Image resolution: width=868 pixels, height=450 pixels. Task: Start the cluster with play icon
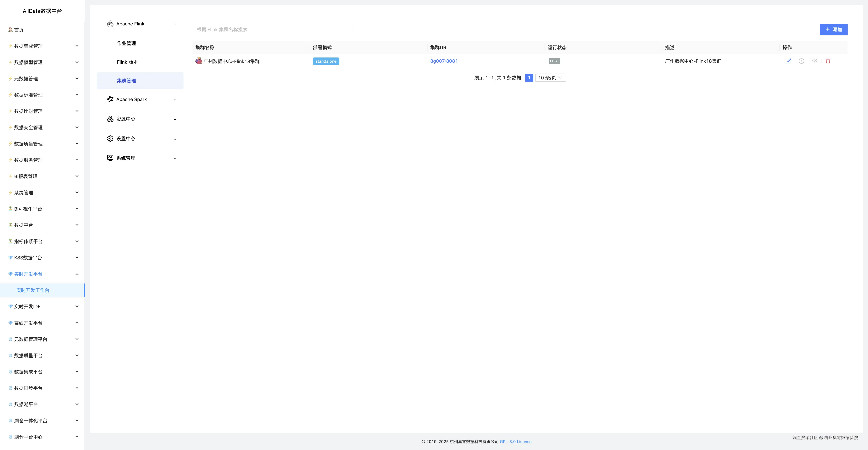point(801,61)
